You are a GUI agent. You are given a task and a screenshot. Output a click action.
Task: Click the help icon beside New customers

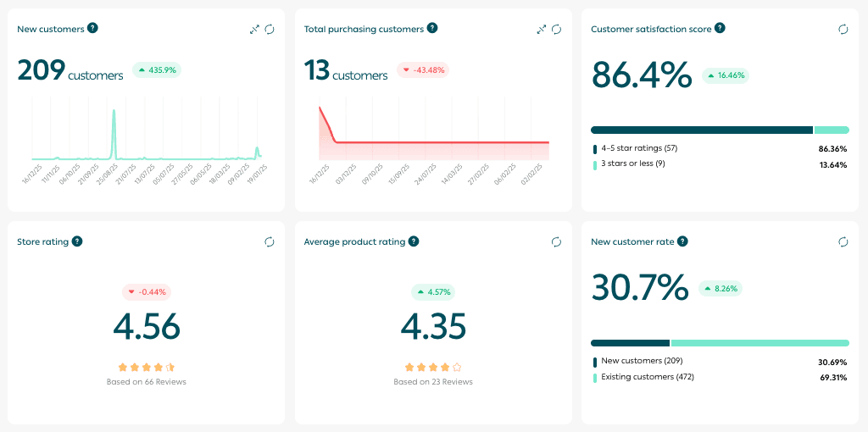pos(92,28)
